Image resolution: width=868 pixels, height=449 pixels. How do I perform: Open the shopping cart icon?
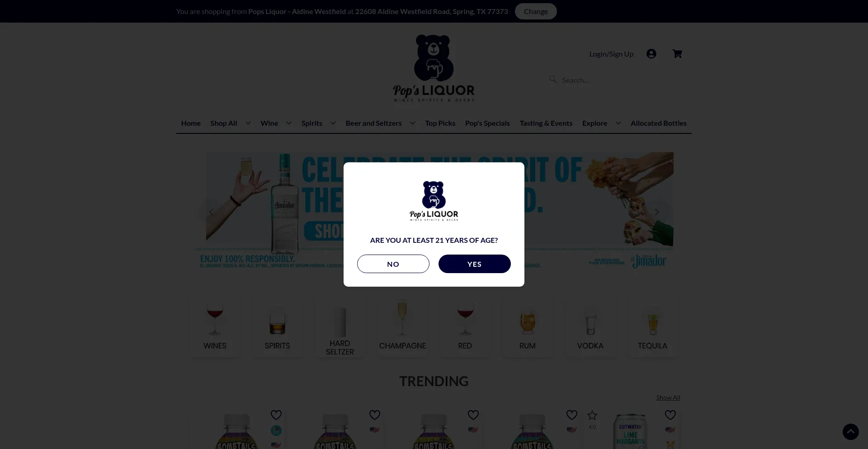(677, 54)
